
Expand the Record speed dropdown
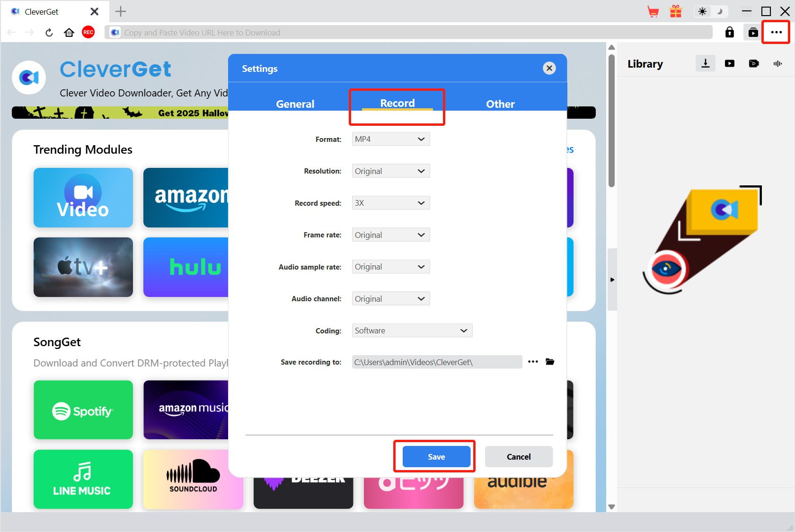click(x=390, y=203)
